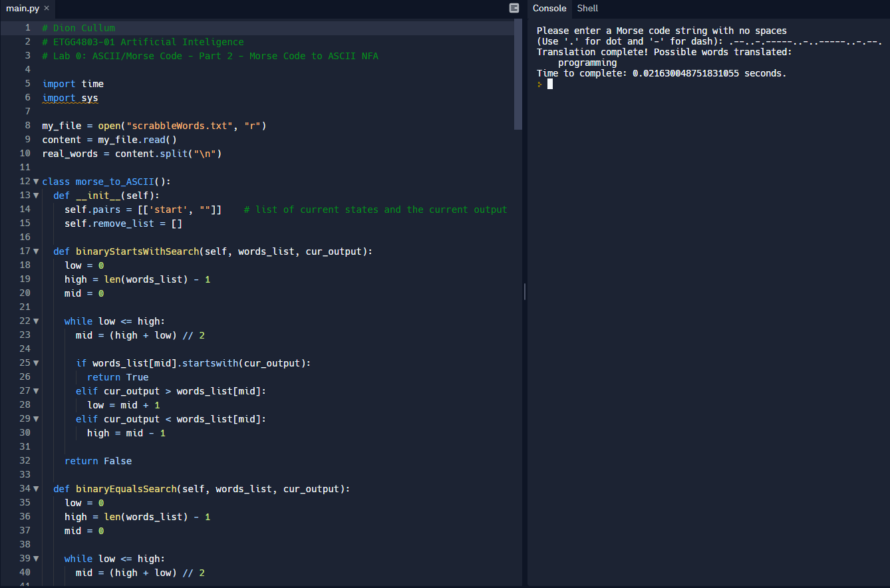This screenshot has height=588, width=890.
Task: Click the underlined import sys statement
Action: tap(70, 98)
